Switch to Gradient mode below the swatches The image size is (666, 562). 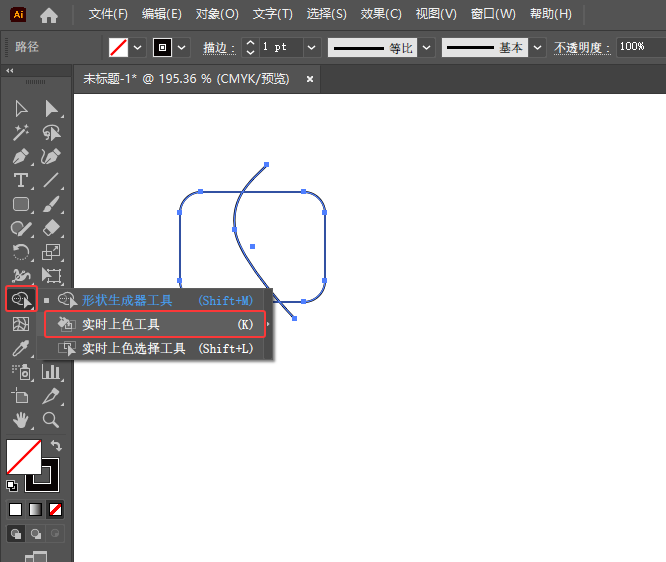click(36, 510)
